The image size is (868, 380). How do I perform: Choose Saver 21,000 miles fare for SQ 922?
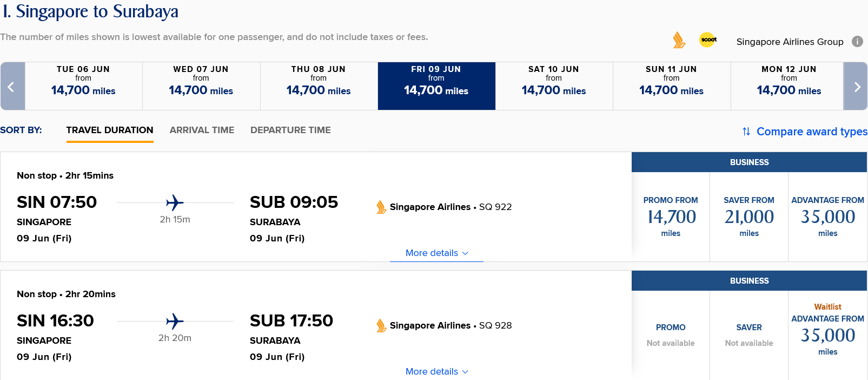click(749, 217)
